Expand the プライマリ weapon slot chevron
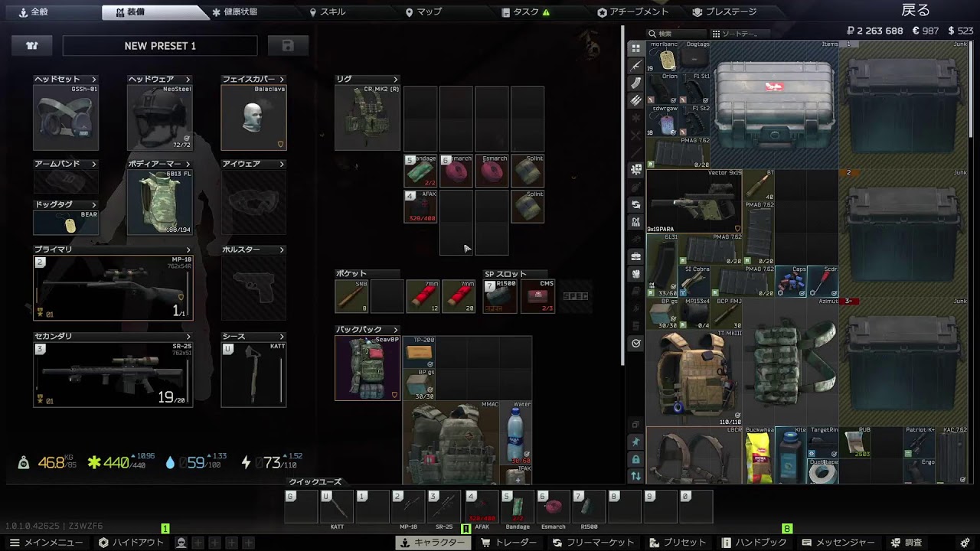Screen dimensions: 980x551 click(x=188, y=249)
